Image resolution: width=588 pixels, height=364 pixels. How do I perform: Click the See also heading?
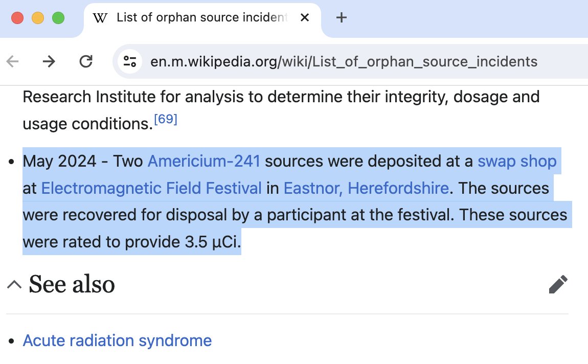(x=72, y=284)
